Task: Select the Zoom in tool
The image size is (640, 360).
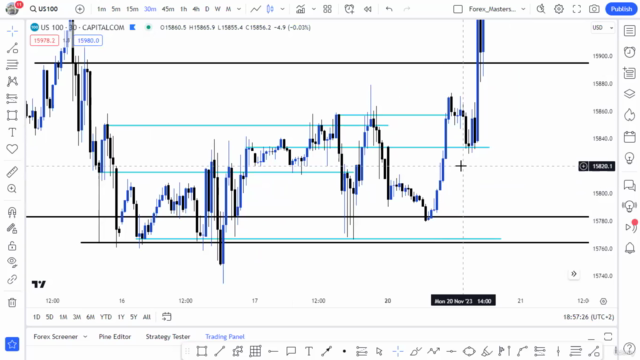Action: tap(12, 189)
